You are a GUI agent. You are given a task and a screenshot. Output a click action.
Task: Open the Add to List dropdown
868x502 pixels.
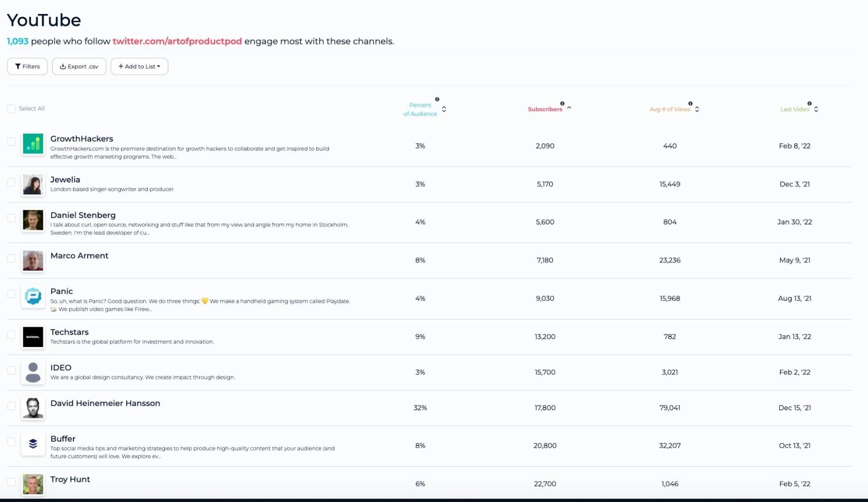coord(139,66)
